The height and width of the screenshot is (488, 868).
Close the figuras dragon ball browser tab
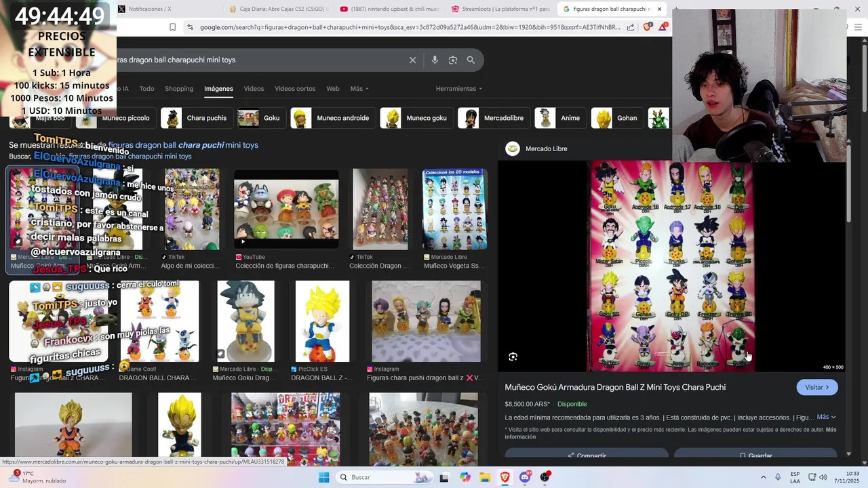(x=658, y=9)
